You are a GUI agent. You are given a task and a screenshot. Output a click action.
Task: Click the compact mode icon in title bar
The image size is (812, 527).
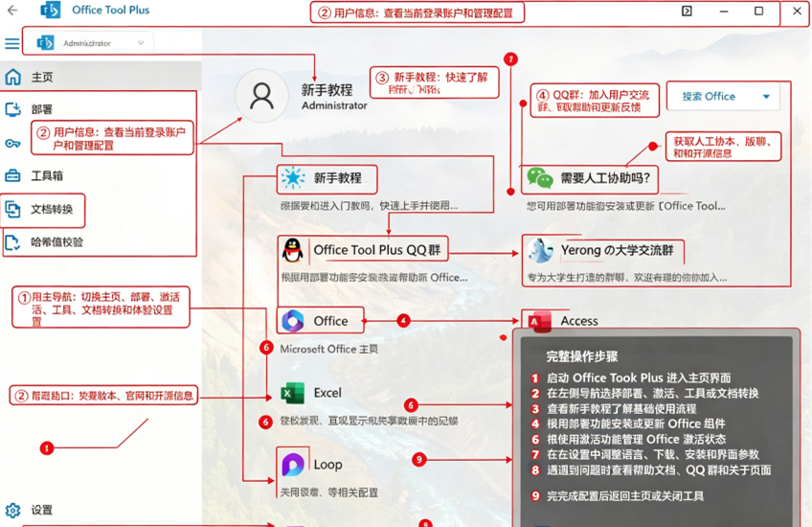[x=687, y=11]
